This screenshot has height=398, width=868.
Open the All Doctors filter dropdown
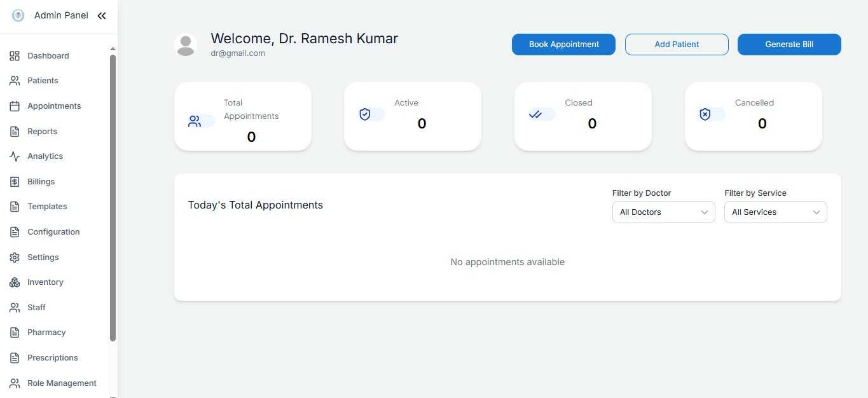pos(663,212)
